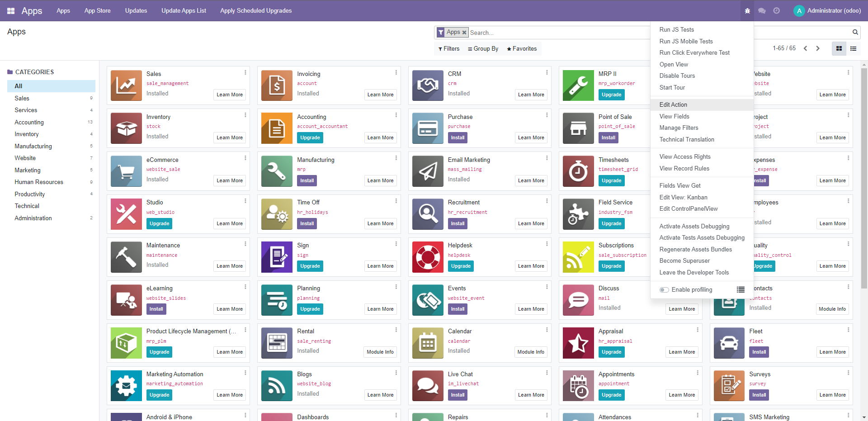Open Update Apps List menu
The image size is (868, 421).
(184, 10)
